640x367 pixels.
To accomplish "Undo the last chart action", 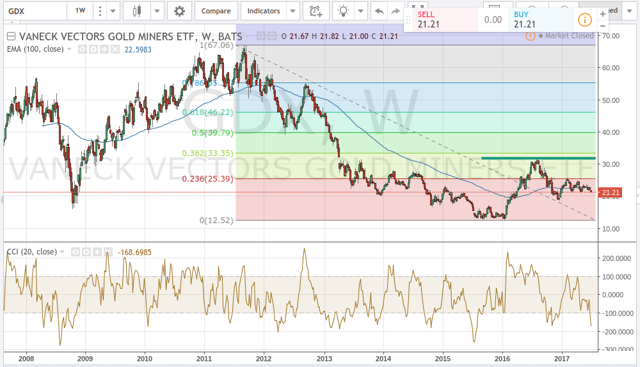I will coord(379,11).
